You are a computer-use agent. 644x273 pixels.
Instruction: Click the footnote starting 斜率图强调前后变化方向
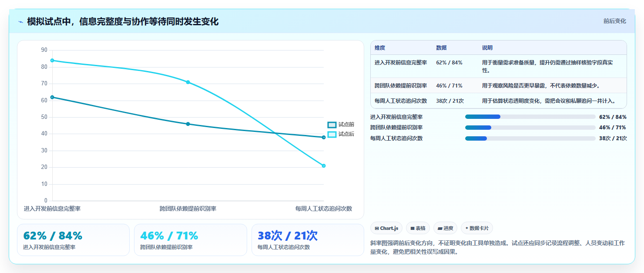click(x=497, y=247)
